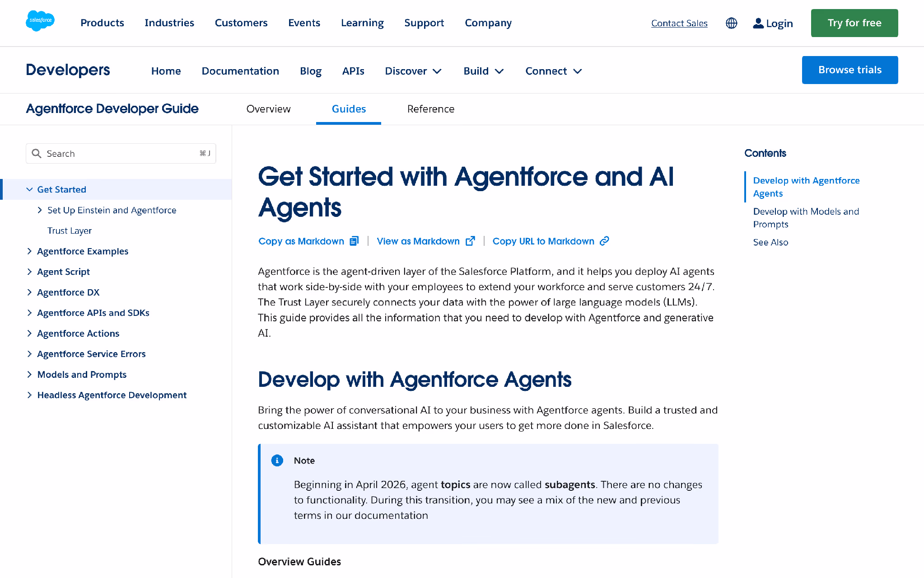The image size is (924, 578).
Task: Expand the Agentforce Service Errors chevron
Action: [x=29, y=354]
